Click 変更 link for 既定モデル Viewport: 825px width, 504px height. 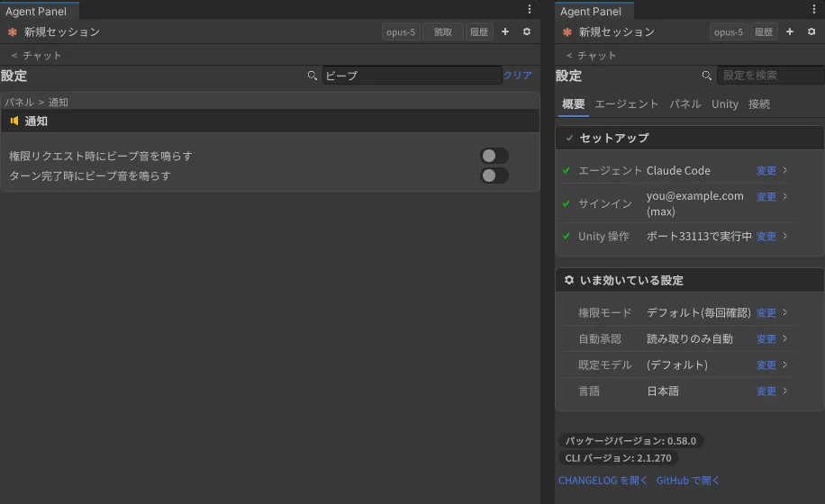click(766, 364)
